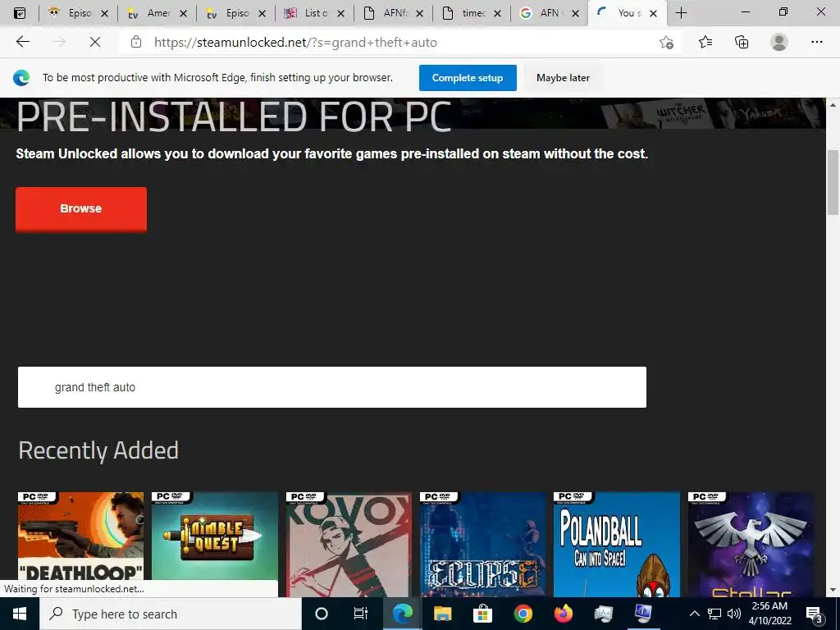Viewport: 840px width, 630px height.
Task: Click the scrollbar up arrow
Action: tap(833, 104)
